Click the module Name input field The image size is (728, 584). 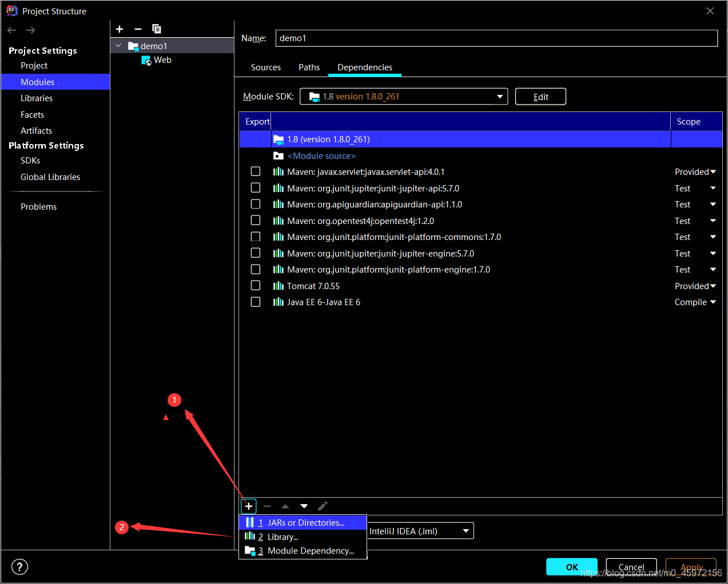point(496,38)
